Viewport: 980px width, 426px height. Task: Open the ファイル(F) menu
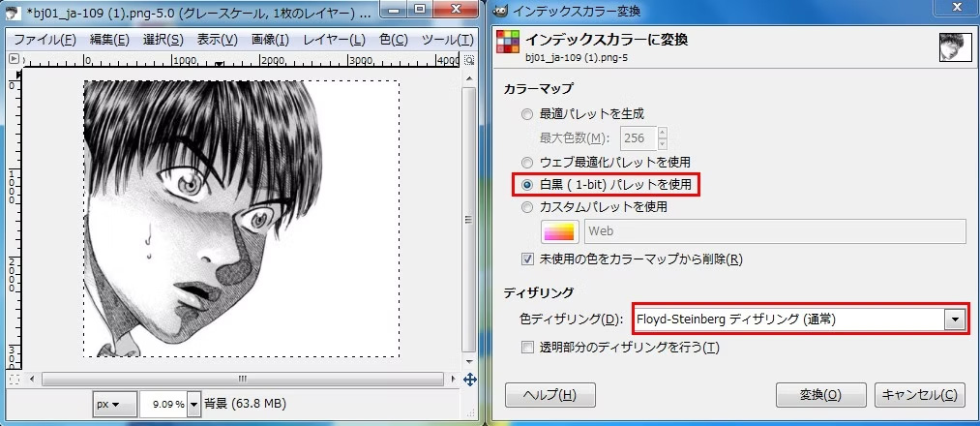coord(45,40)
